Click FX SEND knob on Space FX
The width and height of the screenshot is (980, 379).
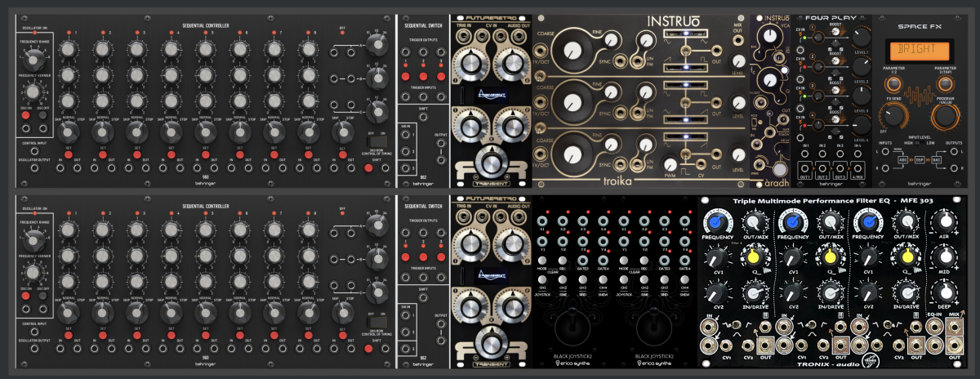894,116
